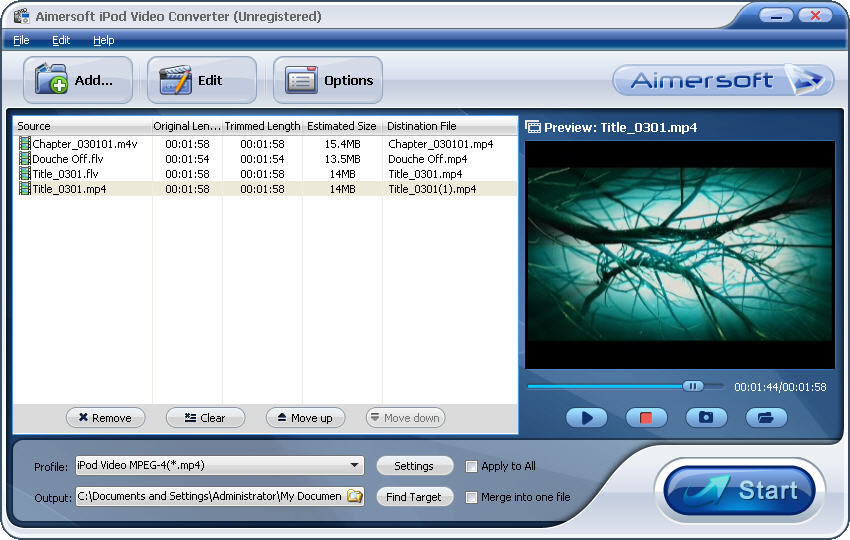The width and height of the screenshot is (850, 540).
Task: Play the preview video
Action: click(587, 417)
